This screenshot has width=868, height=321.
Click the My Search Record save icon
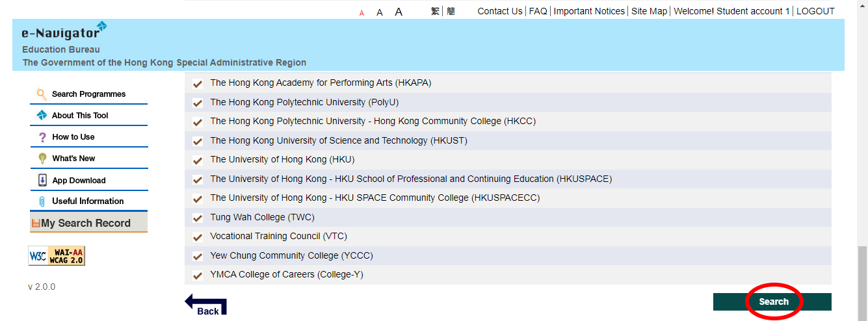[x=36, y=223]
